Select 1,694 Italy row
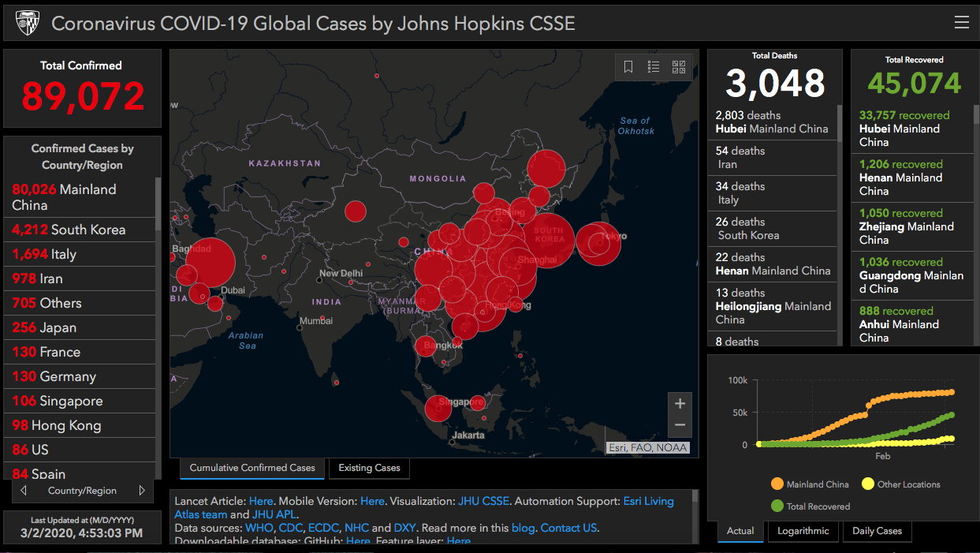Screen dimensions: 980x553 (x=80, y=254)
